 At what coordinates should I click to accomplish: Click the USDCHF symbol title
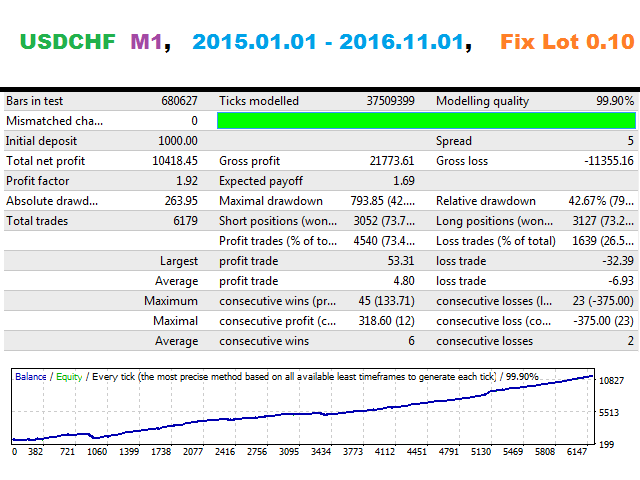(68, 42)
